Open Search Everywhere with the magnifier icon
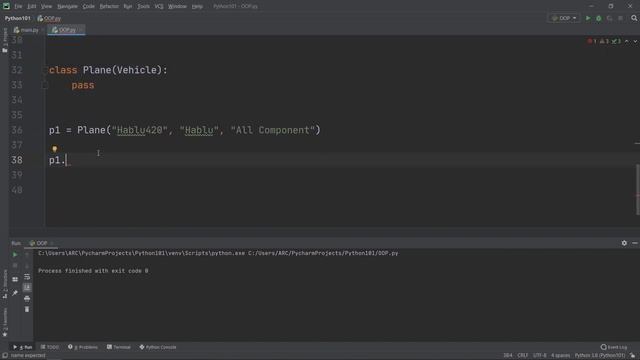This screenshot has height=360, width=640. click(634, 18)
